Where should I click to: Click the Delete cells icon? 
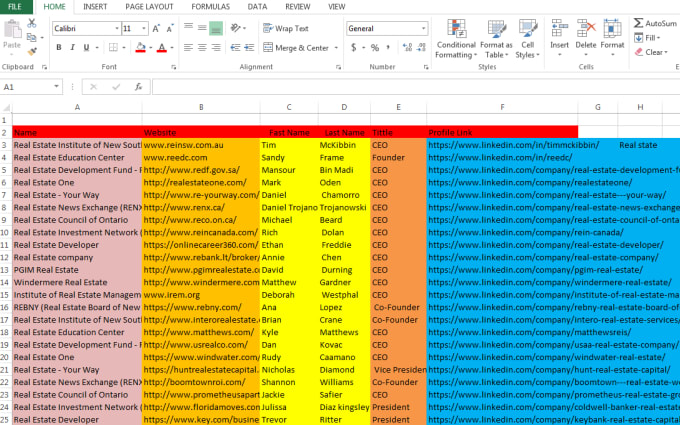[586, 29]
